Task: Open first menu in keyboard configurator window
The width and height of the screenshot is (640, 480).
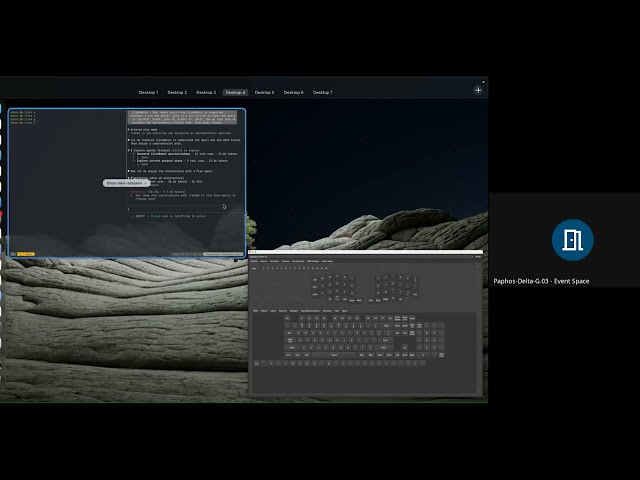Action: 254,261
